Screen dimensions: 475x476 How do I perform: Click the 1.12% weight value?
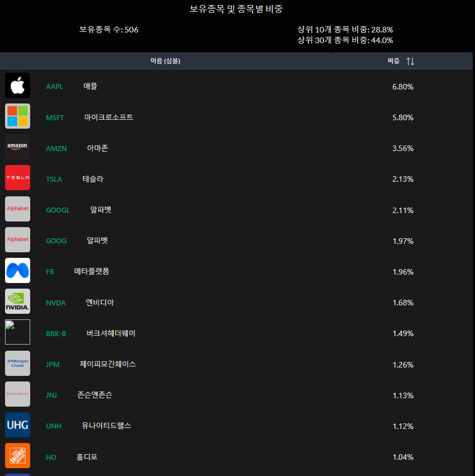click(403, 426)
